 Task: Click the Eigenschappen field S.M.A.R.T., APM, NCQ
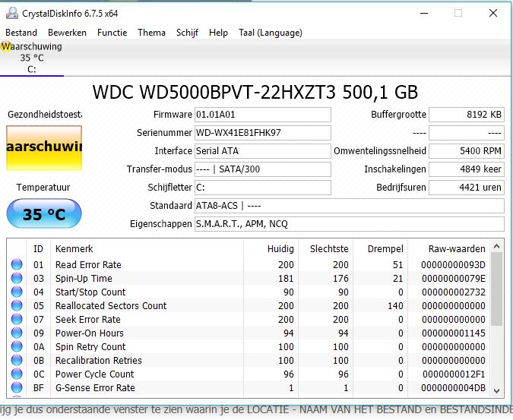click(350, 224)
